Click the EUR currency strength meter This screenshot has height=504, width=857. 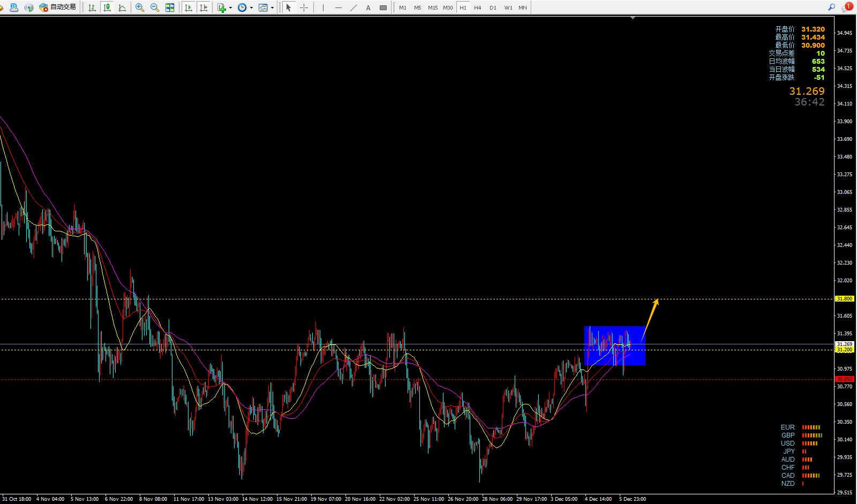click(811, 427)
